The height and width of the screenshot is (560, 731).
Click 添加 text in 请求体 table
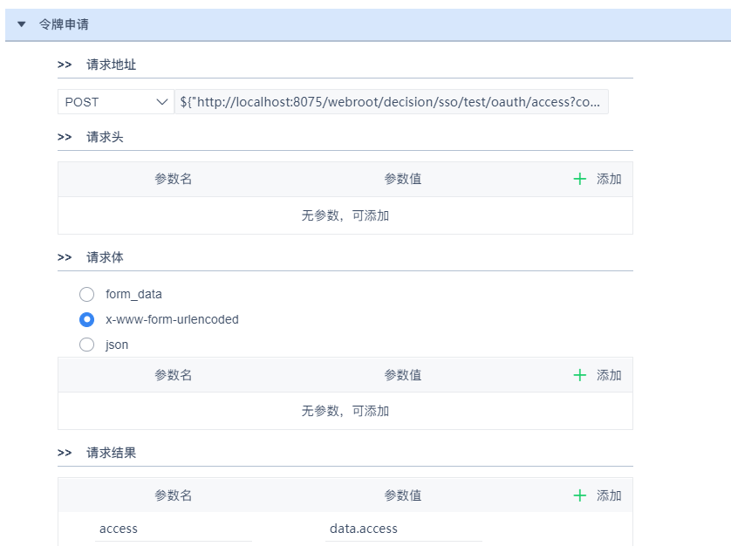609,375
